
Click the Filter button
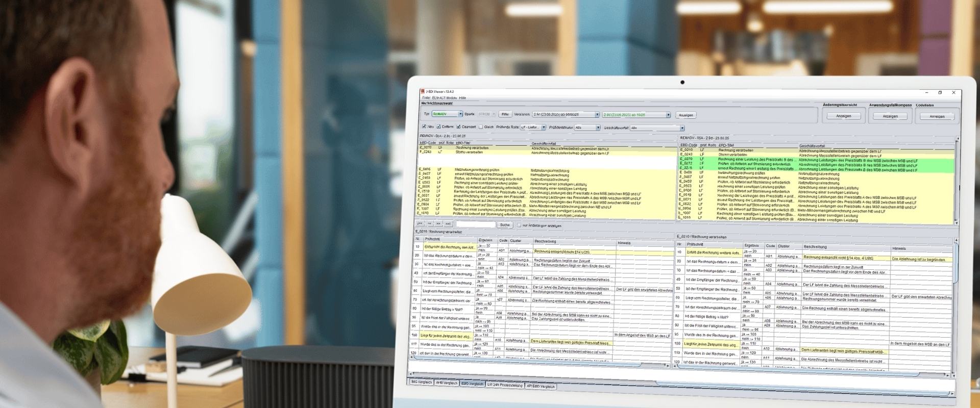pyautogui.click(x=505, y=114)
